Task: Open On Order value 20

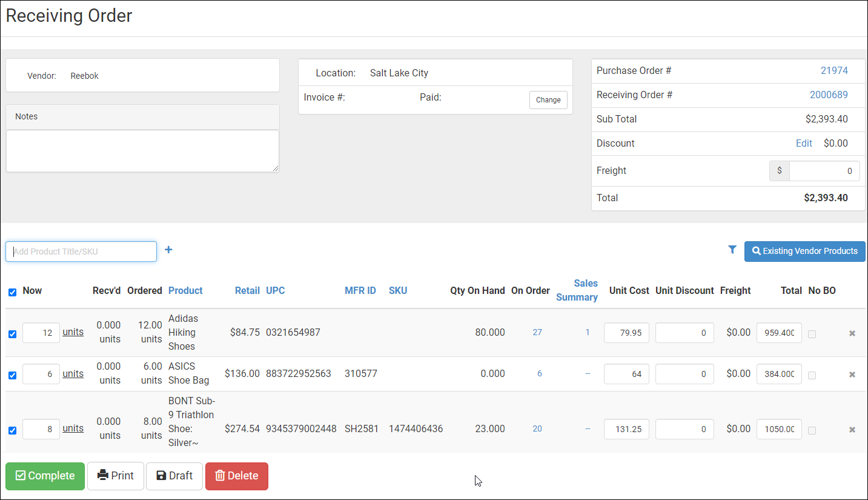Action: click(537, 428)
